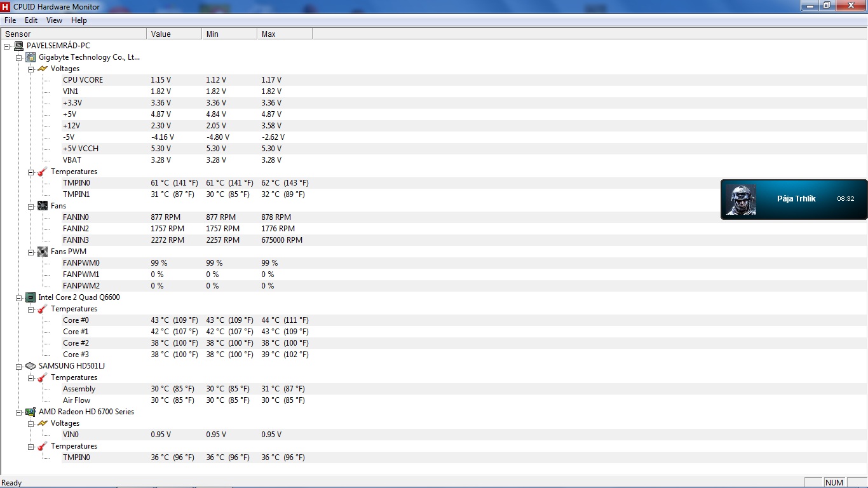Open the View menu
Image resolution: width=868 pixels, height=488 pixels.
(55, 20)
